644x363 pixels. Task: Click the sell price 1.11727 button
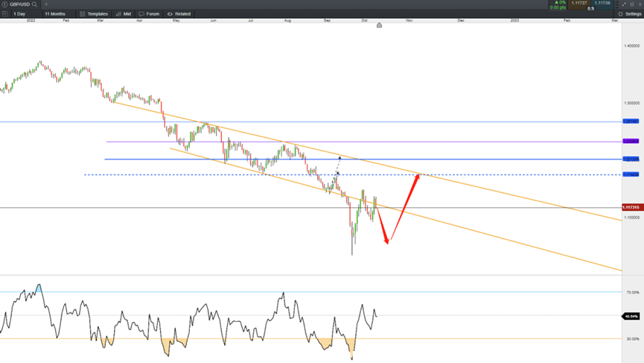[x=579, y=3]
